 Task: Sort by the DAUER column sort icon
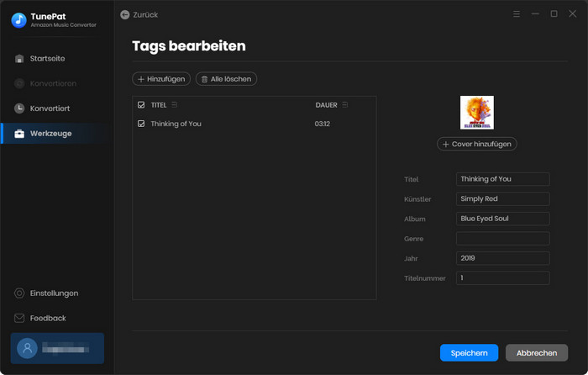[345, 105]
